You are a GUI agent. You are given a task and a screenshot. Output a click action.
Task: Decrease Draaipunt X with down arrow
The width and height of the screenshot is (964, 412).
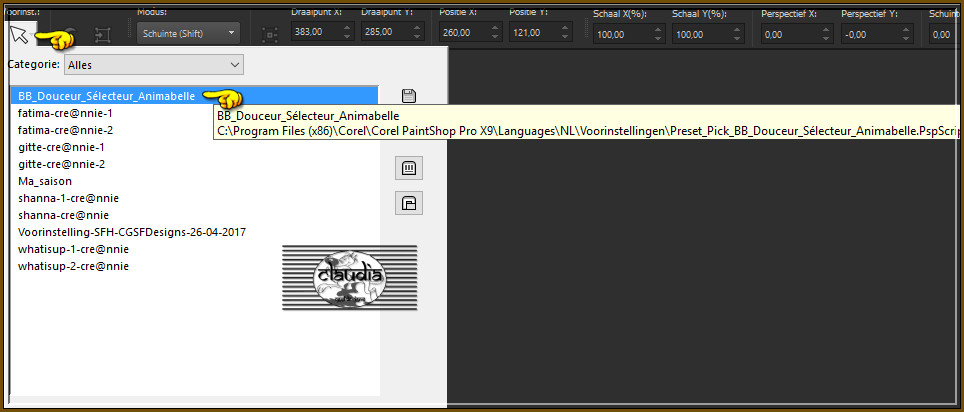347,38
